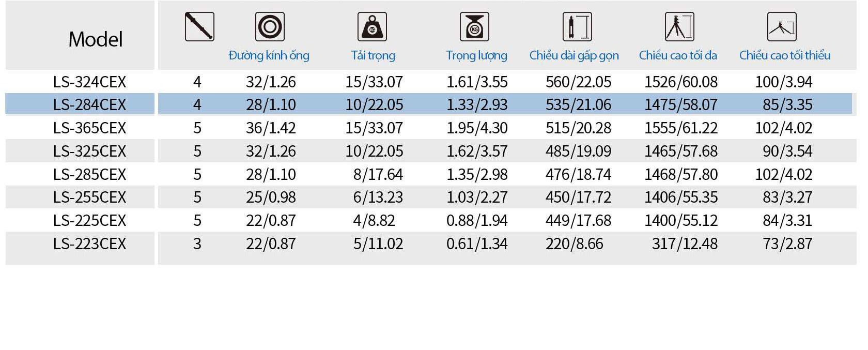Viewport: 868px width, 350px height.
Task: Select the LS-324CEX model name
Action: tap(90, 82)
